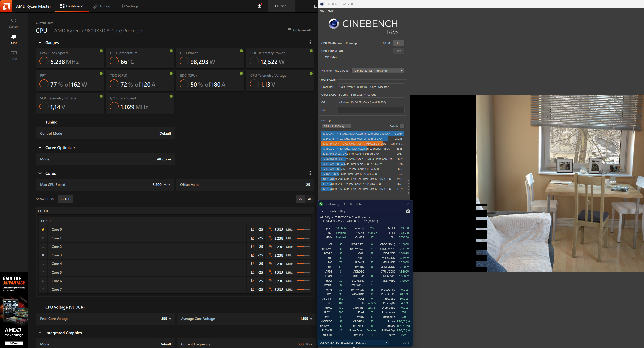Screen dimensions: 644x348
Task: Open the ZenTimings Tools menu
Action: pos(332,211)
